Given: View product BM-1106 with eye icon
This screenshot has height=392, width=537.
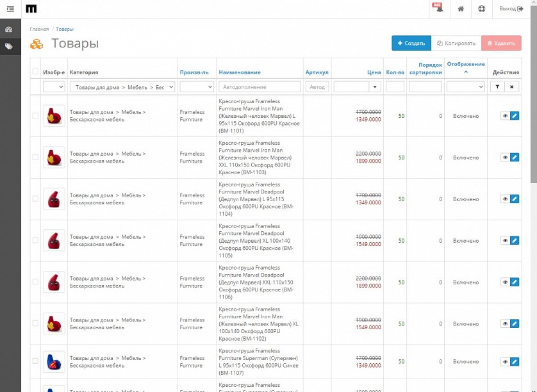Looking at the screenshot, I should [505, 282].
